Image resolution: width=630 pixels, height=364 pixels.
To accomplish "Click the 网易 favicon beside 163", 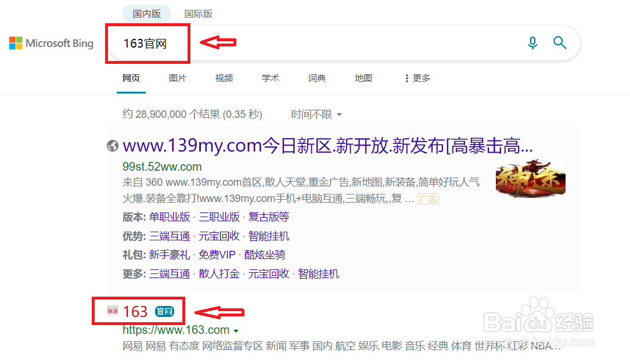I will (x=113, y=311).
